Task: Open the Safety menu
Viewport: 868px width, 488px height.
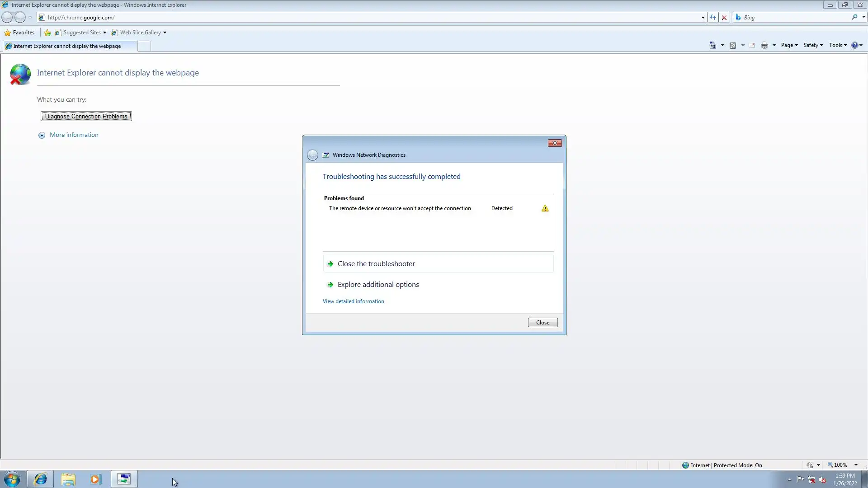Action: [x=813, y=45]
